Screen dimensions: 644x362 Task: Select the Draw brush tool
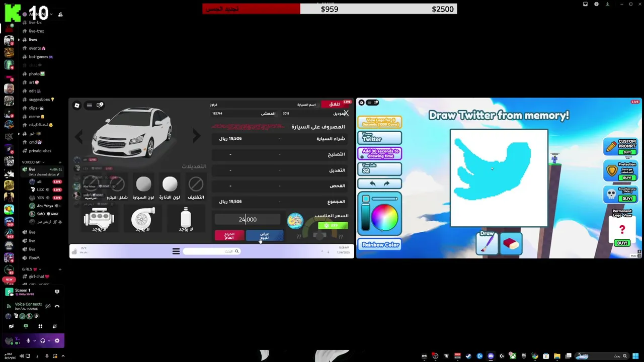(487, 243)
